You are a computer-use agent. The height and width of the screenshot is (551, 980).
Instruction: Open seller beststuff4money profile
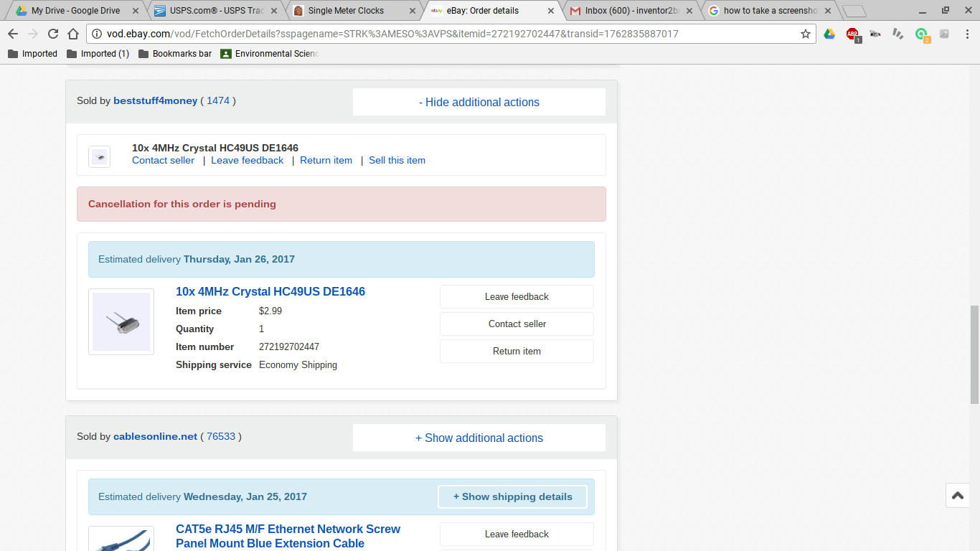tap(155, 100)
